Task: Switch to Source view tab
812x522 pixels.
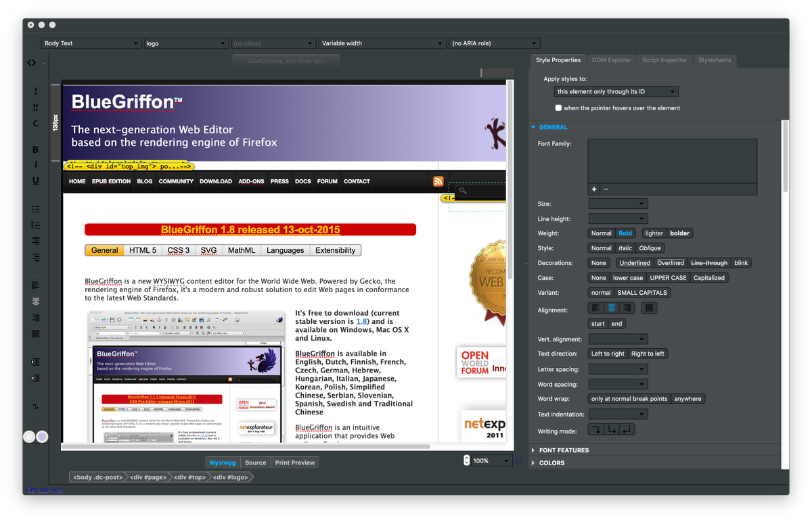Action: (x=255, y=462)
